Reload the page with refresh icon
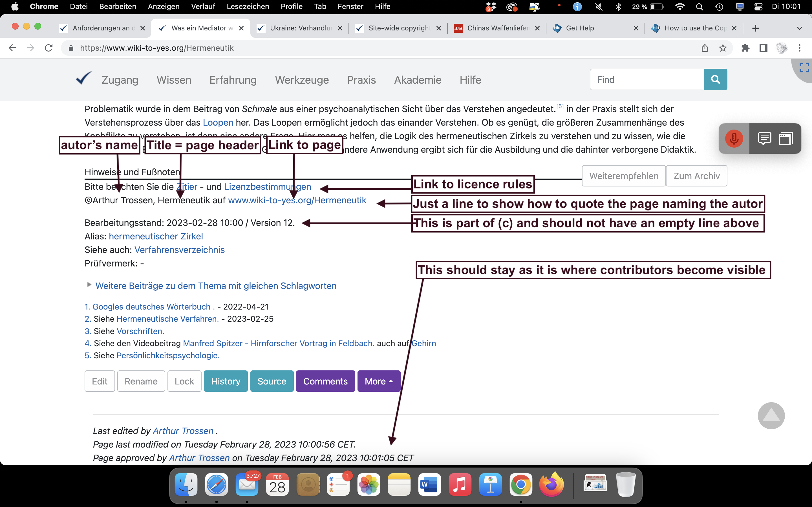 (x=49, y=48)
